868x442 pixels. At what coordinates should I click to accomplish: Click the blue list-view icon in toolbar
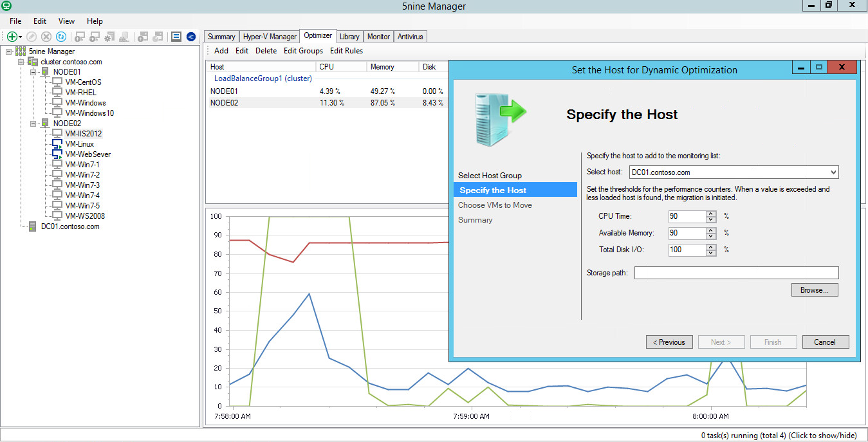click(x=176, y=37)
